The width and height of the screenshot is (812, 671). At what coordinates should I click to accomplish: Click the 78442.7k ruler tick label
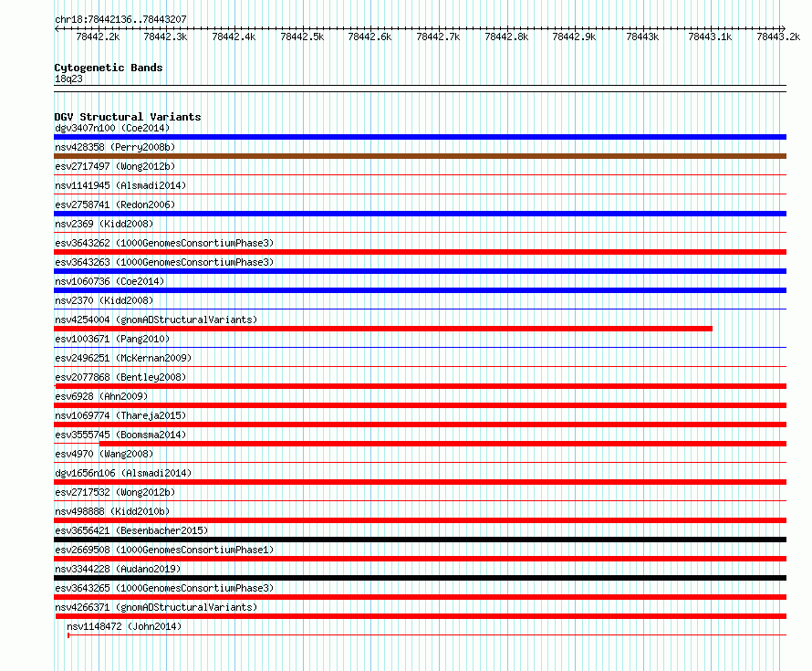click(439, 37)
